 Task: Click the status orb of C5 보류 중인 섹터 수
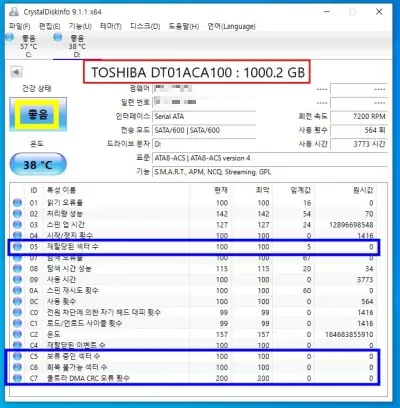click(x=17, y=356)
